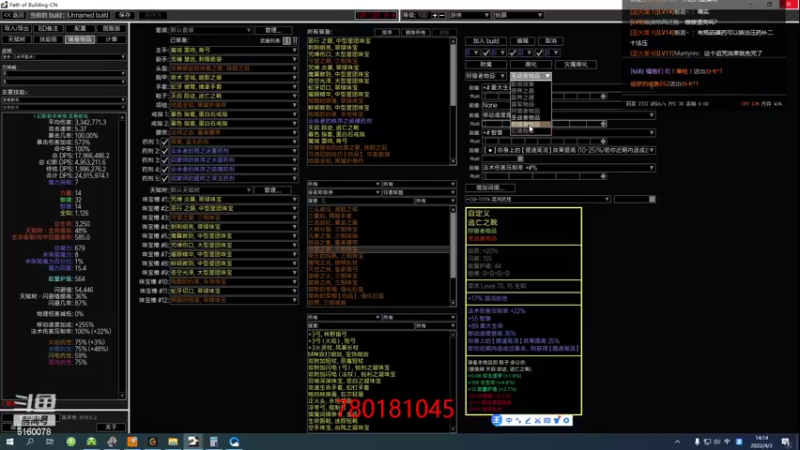Click the << 返回 back button
800x450 pixels.
pyautogui.click(x=14, y=15)
